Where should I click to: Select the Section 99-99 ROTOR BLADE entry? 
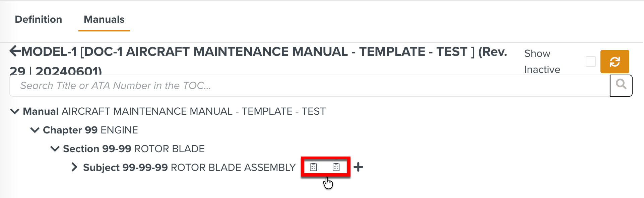(x=134, y=149)
